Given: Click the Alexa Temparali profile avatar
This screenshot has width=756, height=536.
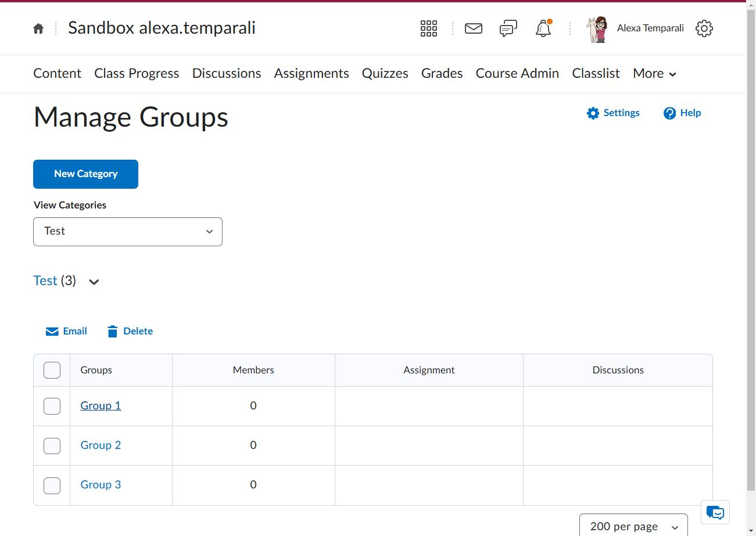Looking at the screenshot, I should pyautogui.click(x=597, y=28).
